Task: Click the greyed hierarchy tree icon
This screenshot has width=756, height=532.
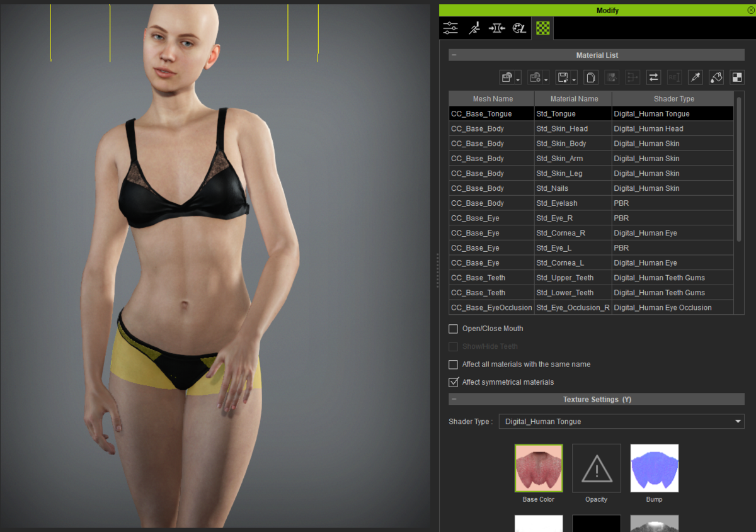Action: (633, 77)
